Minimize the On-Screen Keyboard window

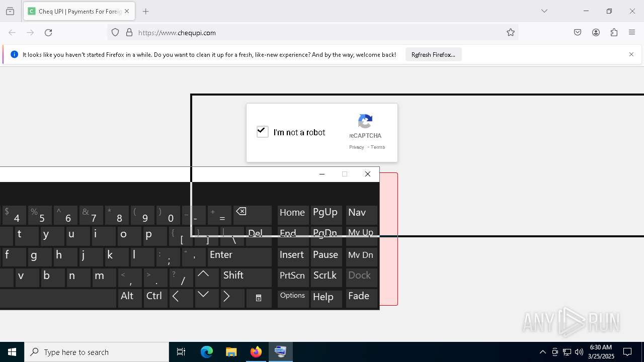(322, 174)
